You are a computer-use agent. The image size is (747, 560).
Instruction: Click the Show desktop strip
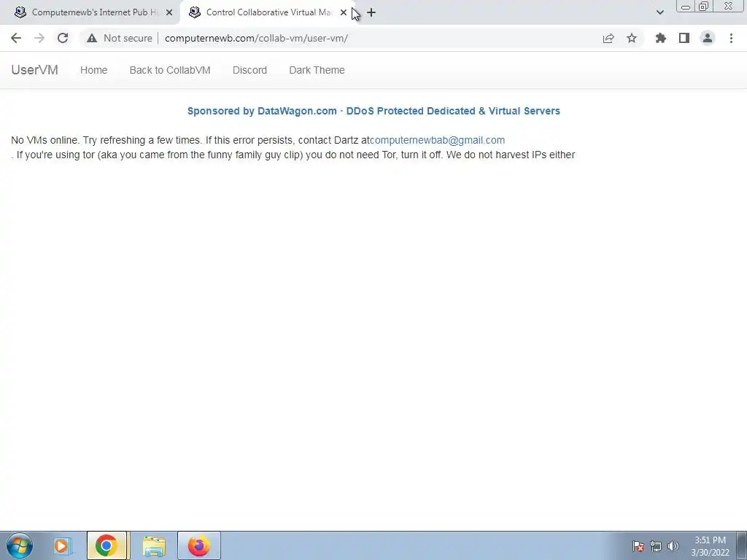pos(742,545)
